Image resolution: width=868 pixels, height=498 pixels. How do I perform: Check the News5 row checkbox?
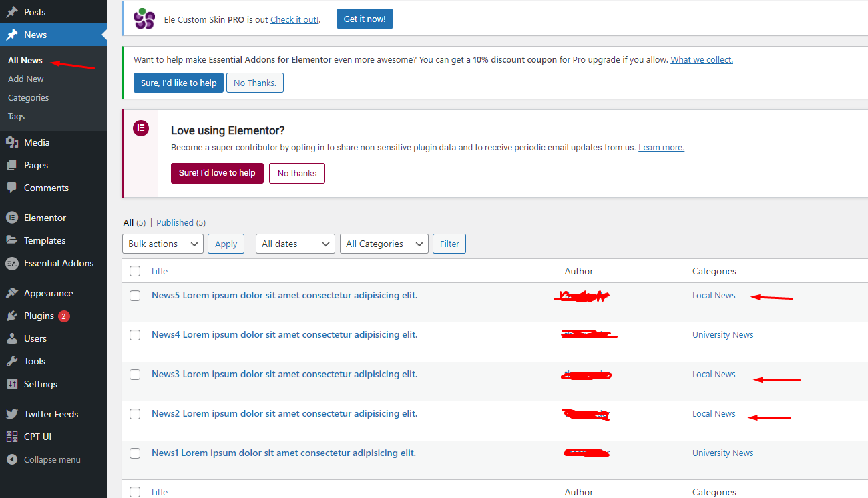coord(135,296)
